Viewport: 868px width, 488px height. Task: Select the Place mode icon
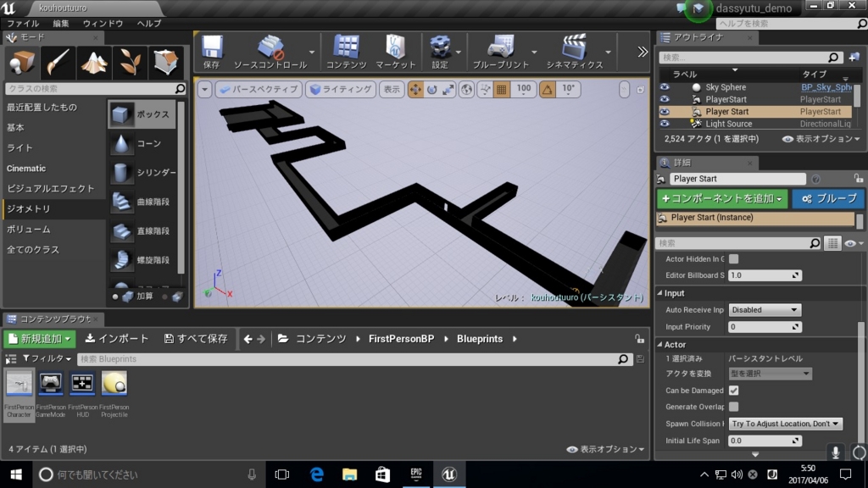tap(22, 63)
